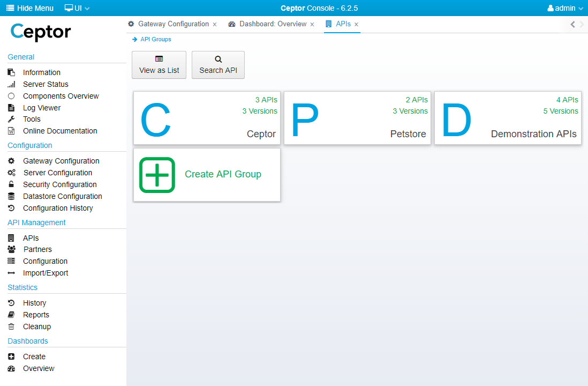This screenshot has height=386, width=588.
Task: Click the Tools wrench icon
Action: point(11,119)
